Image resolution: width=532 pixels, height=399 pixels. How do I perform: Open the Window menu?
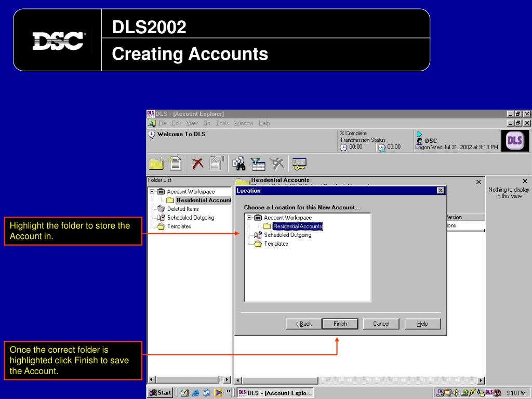click(244, 123)
